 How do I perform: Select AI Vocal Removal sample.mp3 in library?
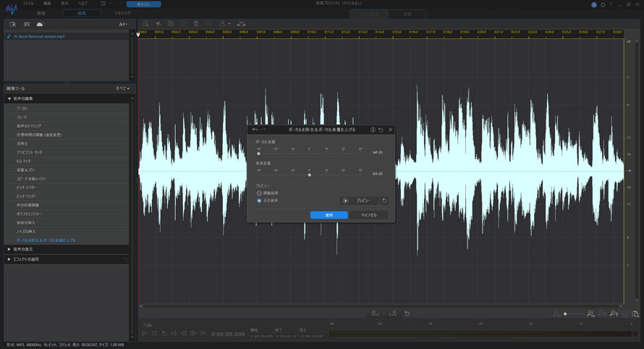38,36
